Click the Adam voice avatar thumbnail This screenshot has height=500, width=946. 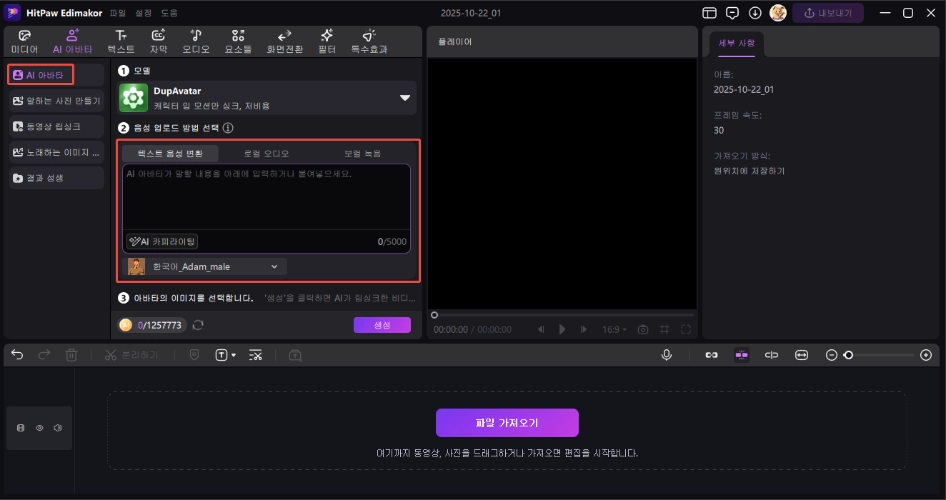coord(136,267)
